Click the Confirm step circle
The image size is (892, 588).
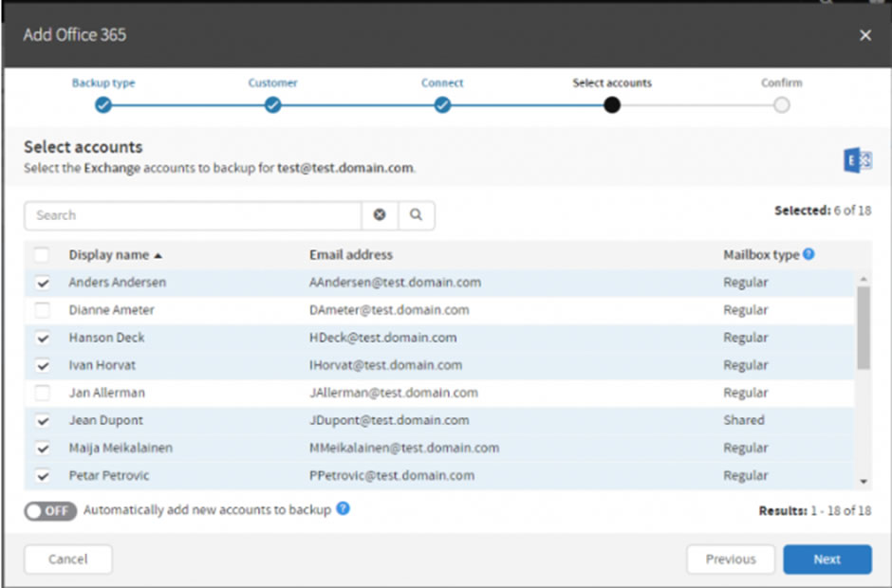[x=782, y=105]
